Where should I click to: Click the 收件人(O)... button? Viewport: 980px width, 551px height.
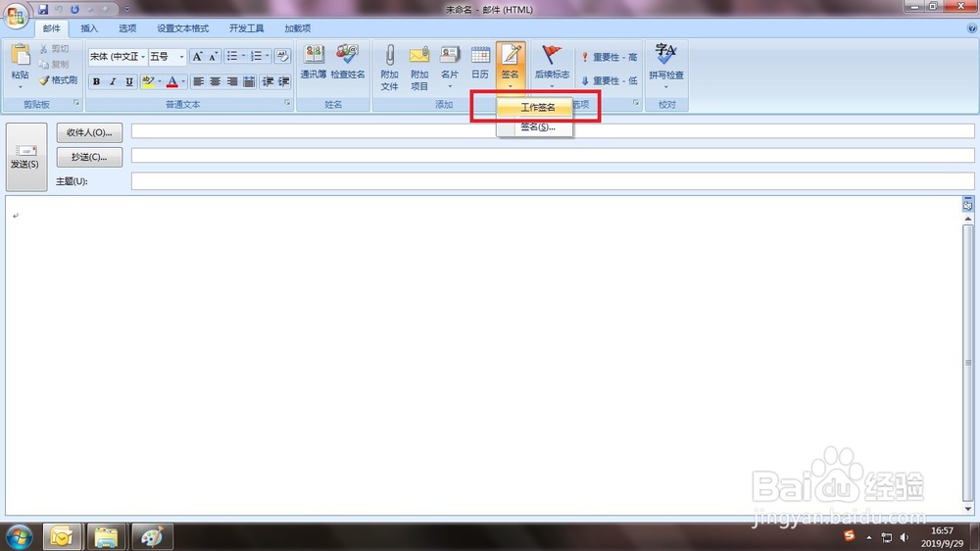89,132
